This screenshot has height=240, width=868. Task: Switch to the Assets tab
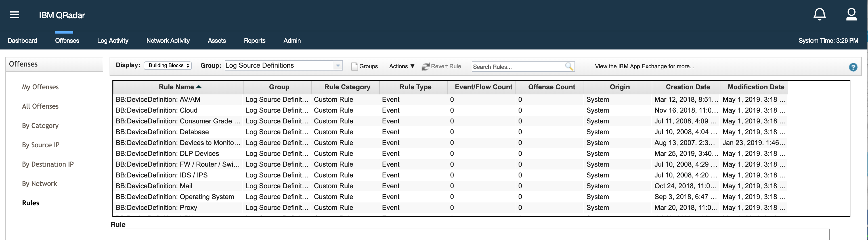217,40
